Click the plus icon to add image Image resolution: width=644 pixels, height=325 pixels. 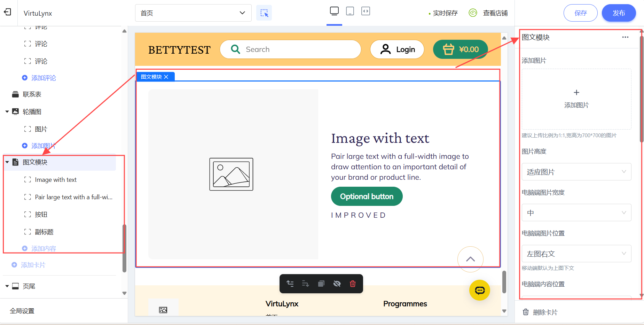point(576,92)
